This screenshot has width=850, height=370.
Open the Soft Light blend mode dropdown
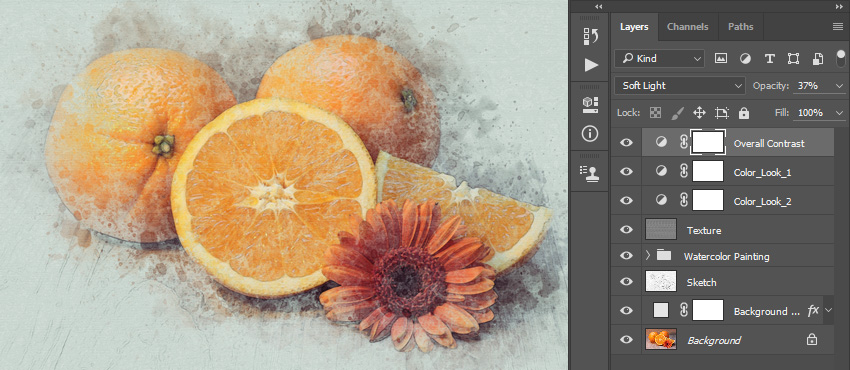click(x=680, y=86)
